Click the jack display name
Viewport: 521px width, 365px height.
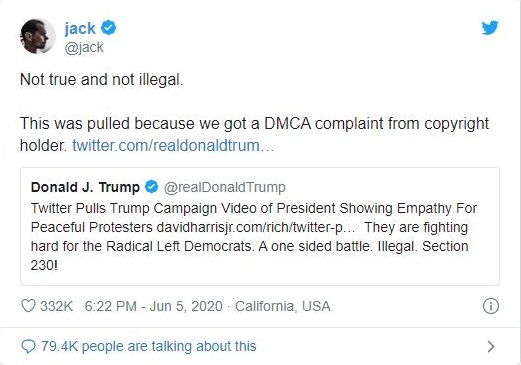click(x=80, y=28)
